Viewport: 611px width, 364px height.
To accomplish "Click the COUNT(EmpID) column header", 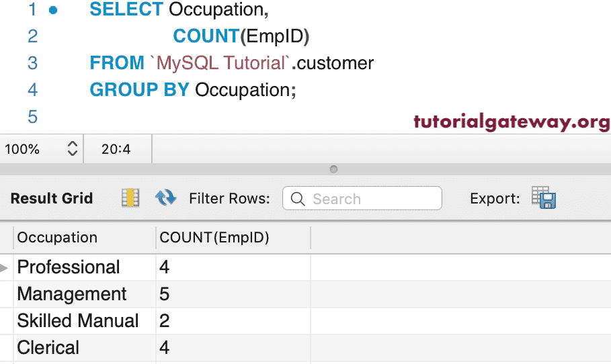I will pos(233,238).
